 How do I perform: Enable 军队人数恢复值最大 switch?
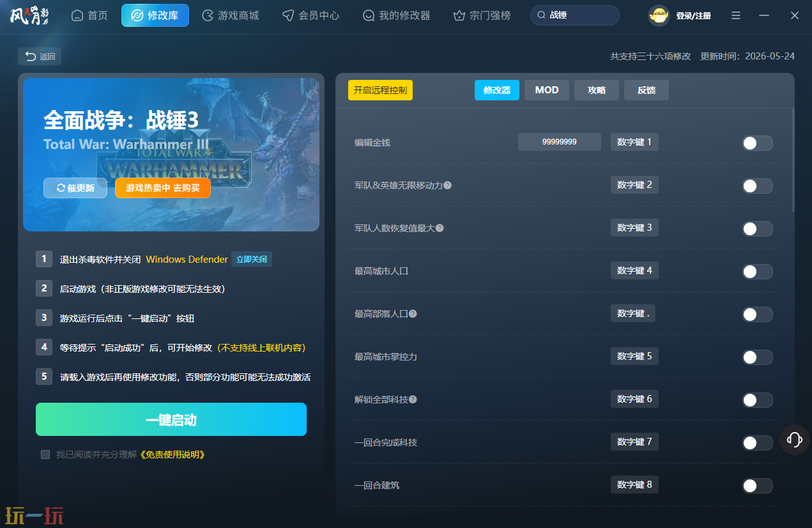point(757,229)
